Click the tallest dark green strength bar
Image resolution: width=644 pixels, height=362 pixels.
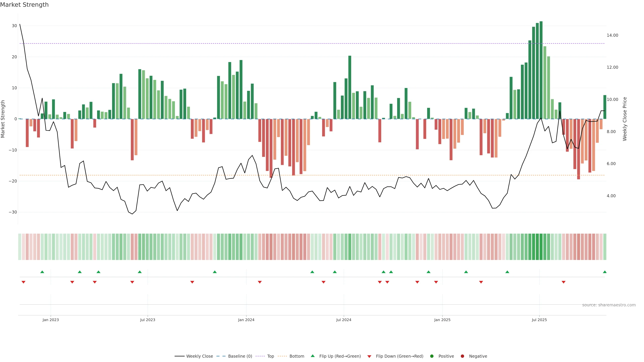(541, 70)
